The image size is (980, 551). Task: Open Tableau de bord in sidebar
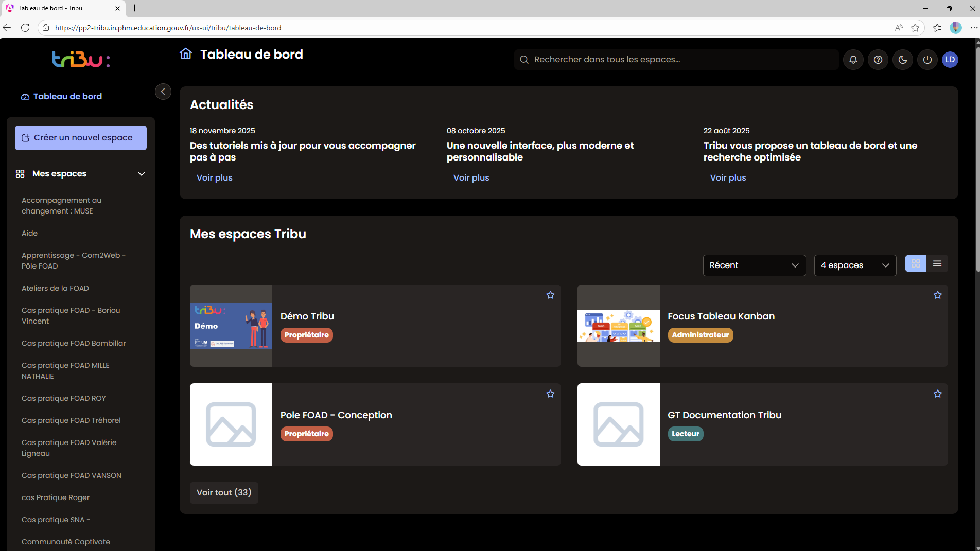point(62,96)
